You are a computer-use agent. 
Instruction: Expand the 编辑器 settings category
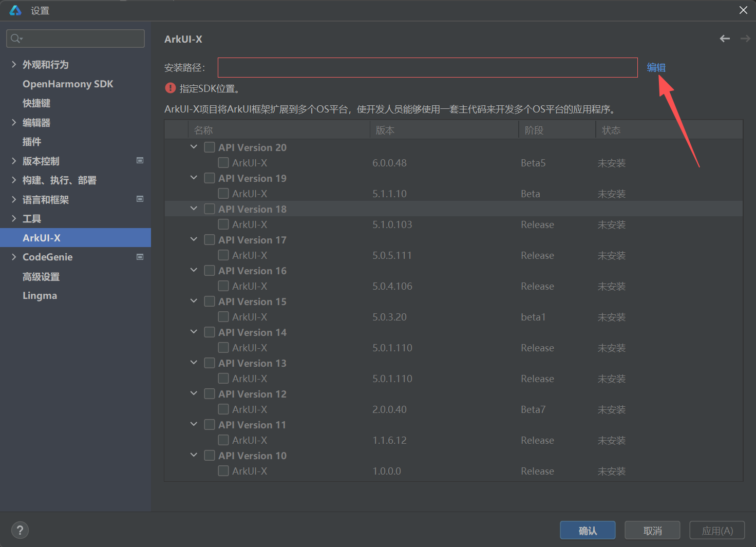(x=14, y=122)
